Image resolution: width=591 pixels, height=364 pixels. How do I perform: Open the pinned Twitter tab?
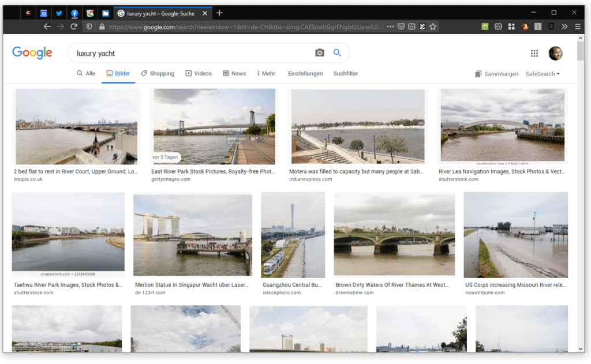(x=59, y=13)
